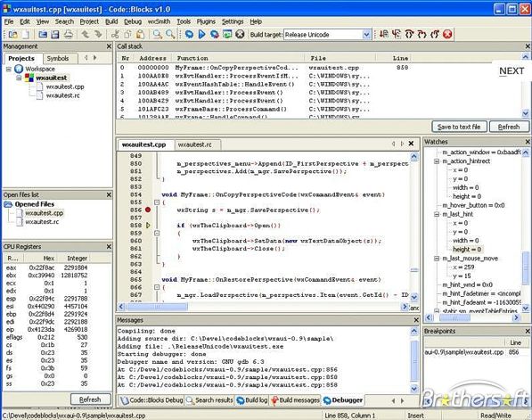Click the Undo arrow icon
This screenshot has height=420, width=532.
point(86,34)
